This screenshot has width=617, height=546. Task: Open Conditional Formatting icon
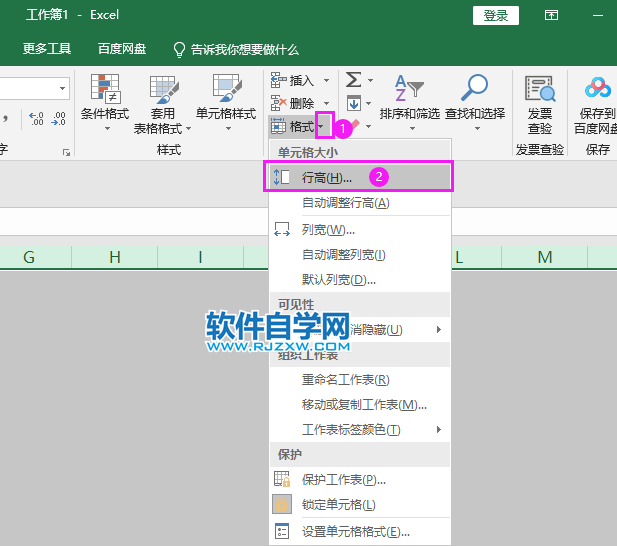105,89
